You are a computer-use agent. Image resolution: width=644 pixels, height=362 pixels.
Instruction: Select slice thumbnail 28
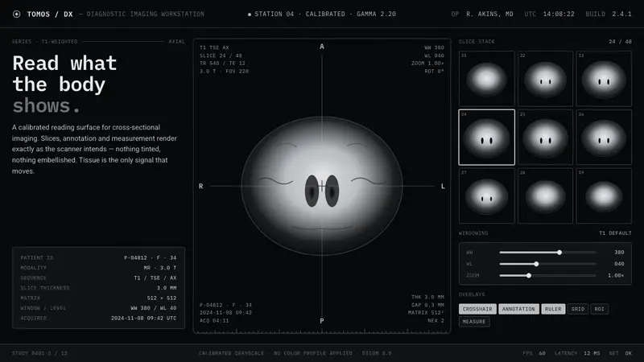(545, 195)
